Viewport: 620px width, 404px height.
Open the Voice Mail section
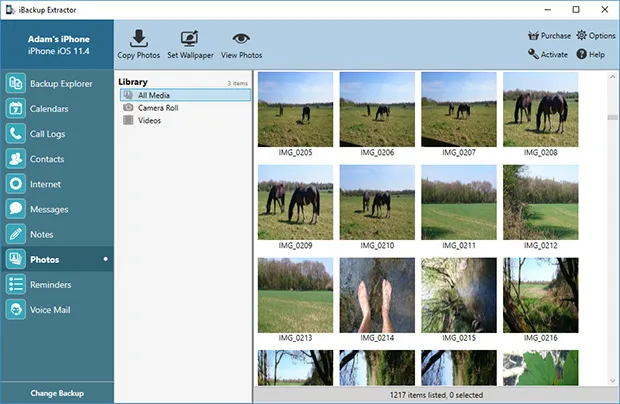click(x=57, y=310)
